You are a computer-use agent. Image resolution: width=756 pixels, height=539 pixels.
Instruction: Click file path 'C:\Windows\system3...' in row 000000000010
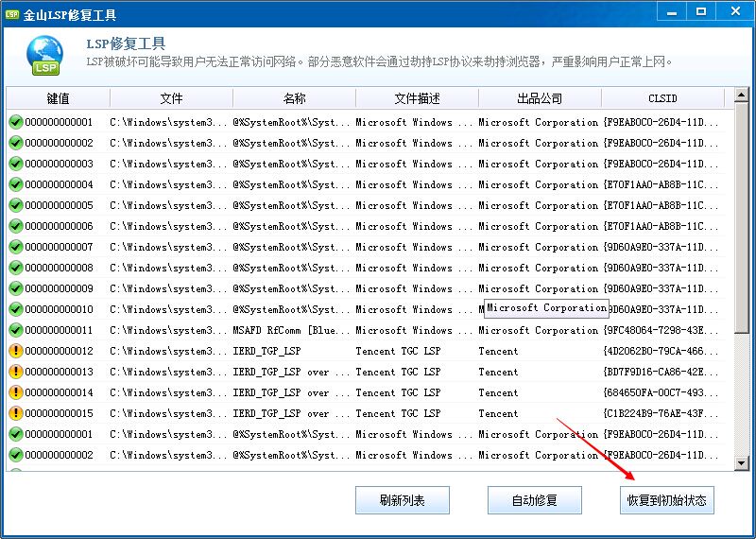pyautogui.click(x=168, y=309)
